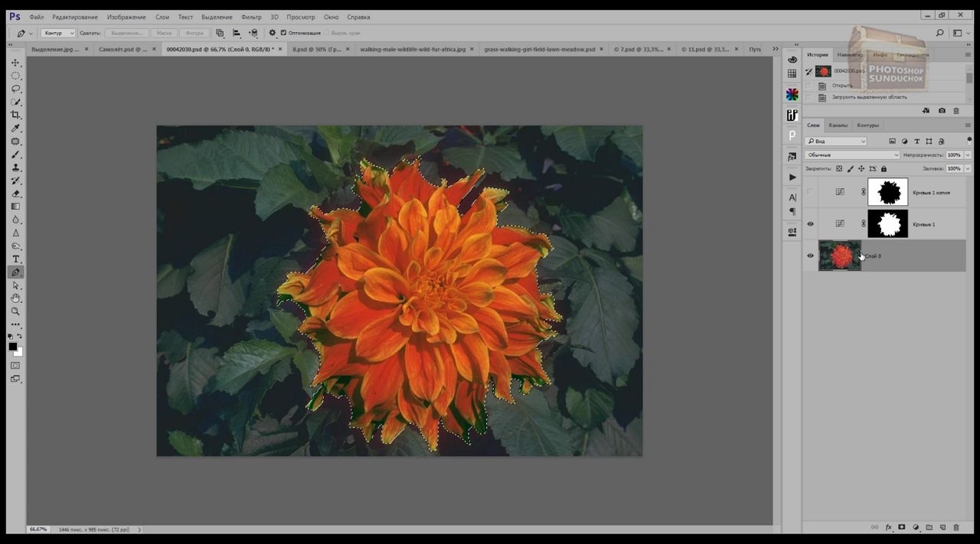Open pen options gear icon
This screenshot has width=980, height=544.
click(x=272, y=33)
